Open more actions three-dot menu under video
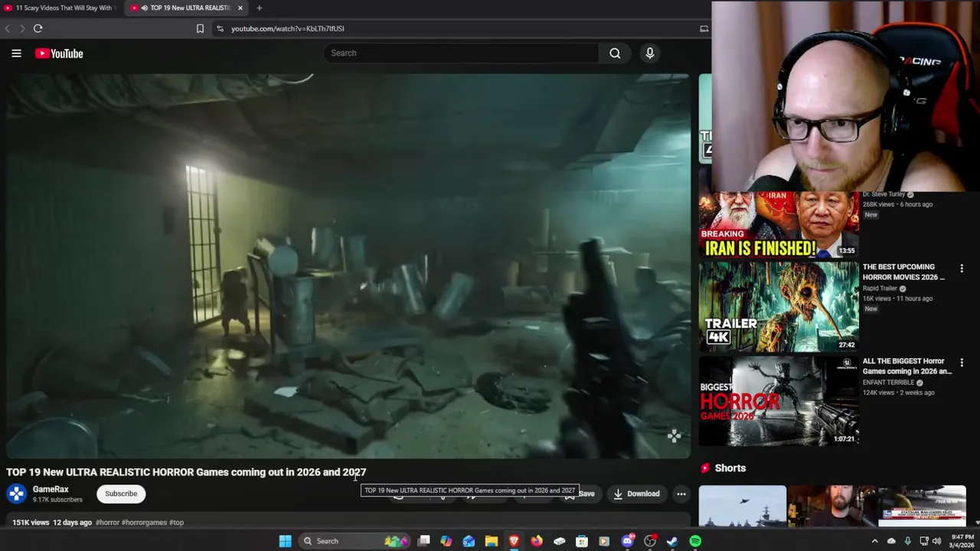Screen dimensions: 980x551 click(x=681, y=494)
